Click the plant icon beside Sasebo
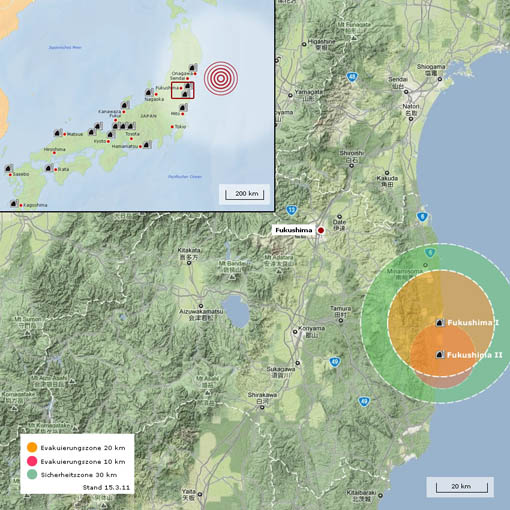This screenshot has width=510, height=510. [x=9, y=168]
